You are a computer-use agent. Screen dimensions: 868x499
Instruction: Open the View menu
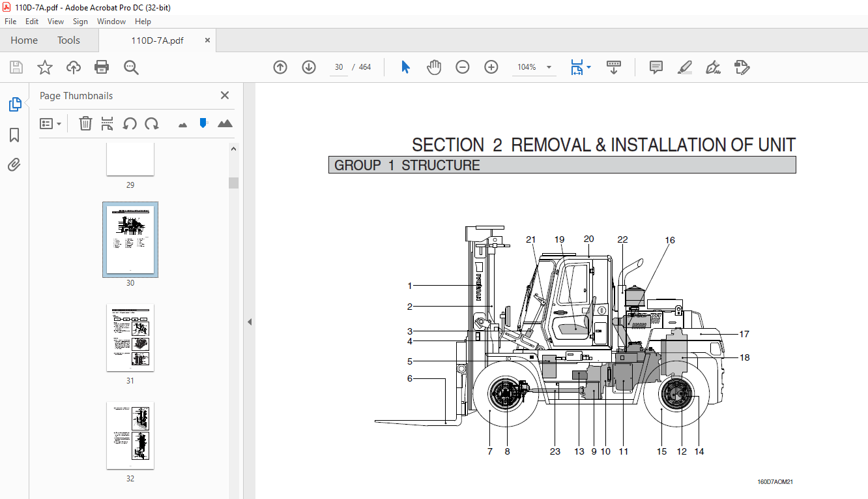55,22
